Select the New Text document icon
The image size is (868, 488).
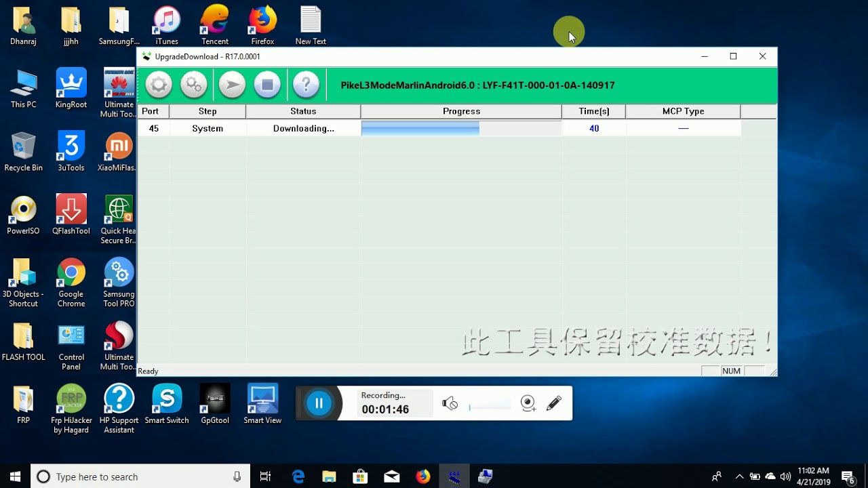(x=311, y=26)
